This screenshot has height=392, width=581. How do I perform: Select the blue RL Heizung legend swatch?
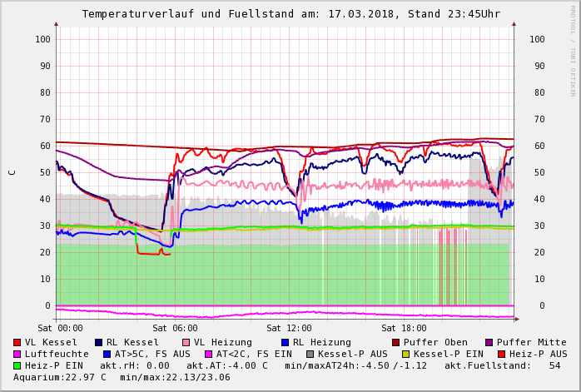(x=285, y=343)
